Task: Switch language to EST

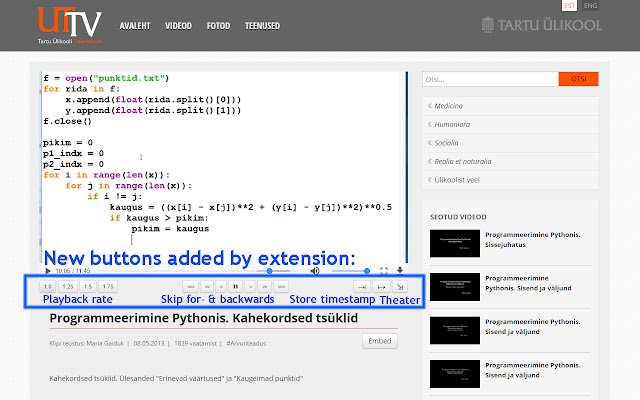Action: [569, 5]
